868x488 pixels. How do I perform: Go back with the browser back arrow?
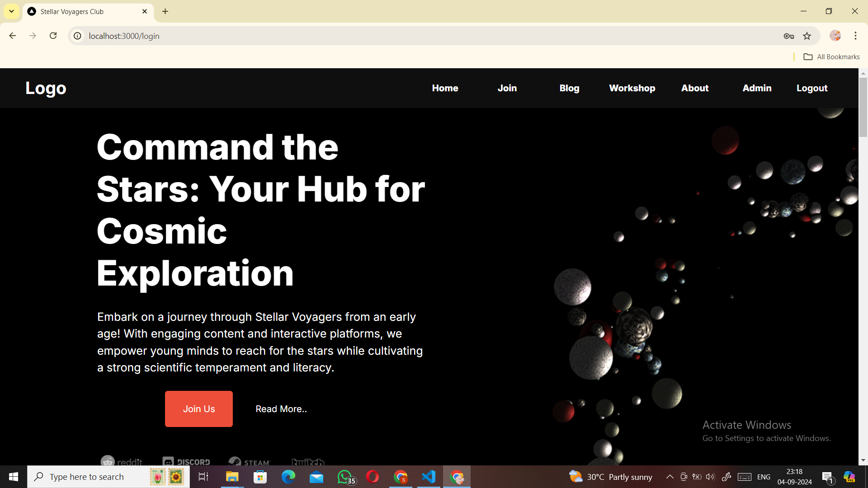tap(13, 36)
